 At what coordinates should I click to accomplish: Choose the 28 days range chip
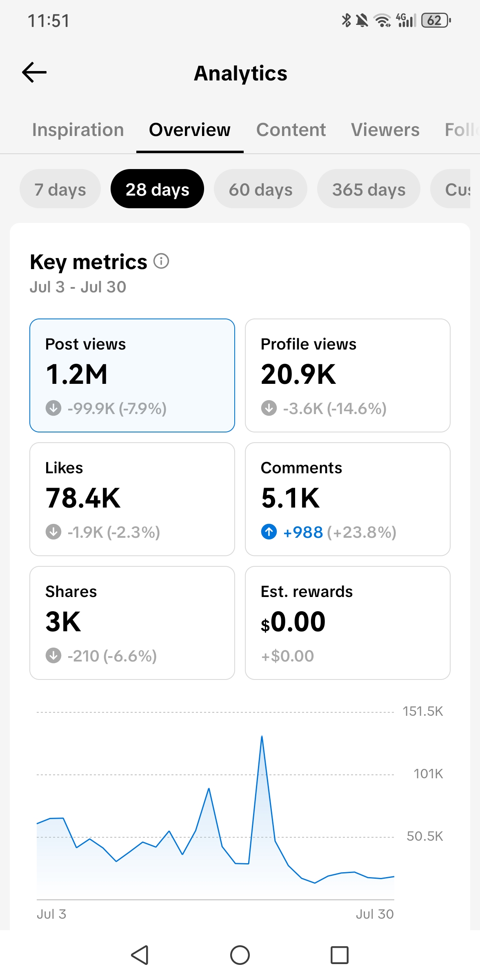pos(157,189)
